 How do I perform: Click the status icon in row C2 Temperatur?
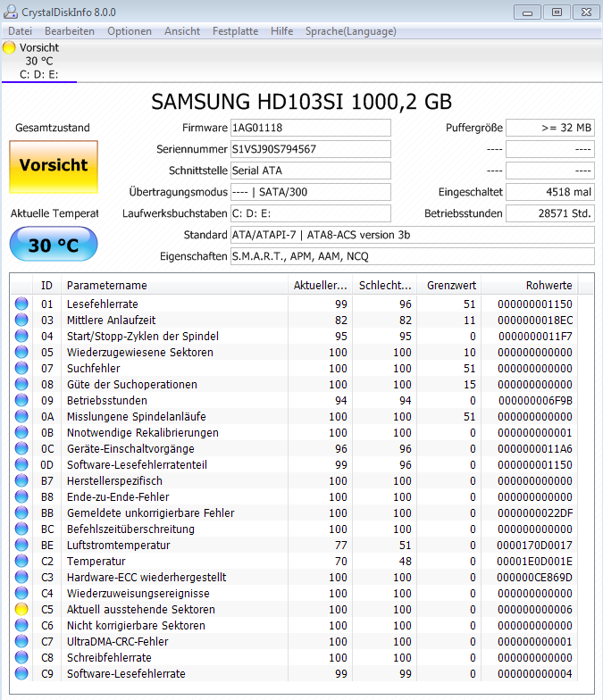(x=21, y=561)
